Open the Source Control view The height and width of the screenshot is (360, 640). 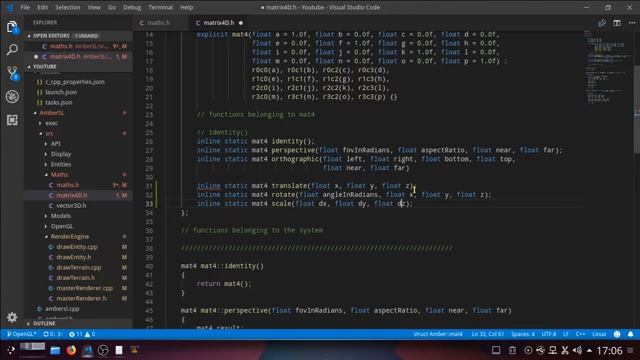pyautogui.click(x=13, y=73)
